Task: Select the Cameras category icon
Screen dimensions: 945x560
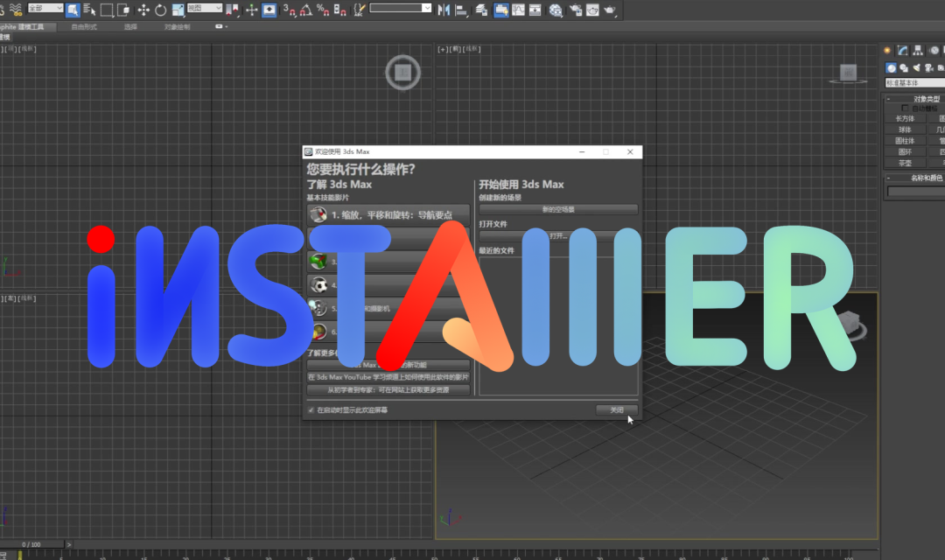Action: (x=928, y=68)
